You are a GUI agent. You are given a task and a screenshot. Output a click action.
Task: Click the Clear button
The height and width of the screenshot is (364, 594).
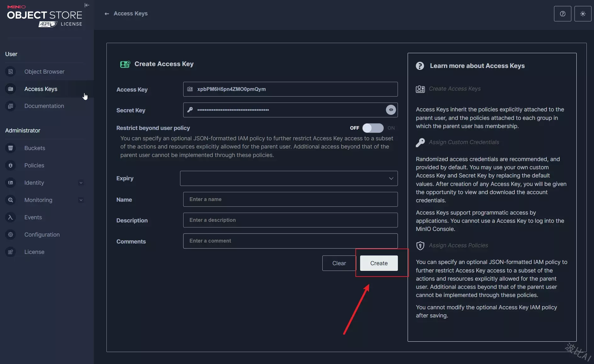[339, 263]
